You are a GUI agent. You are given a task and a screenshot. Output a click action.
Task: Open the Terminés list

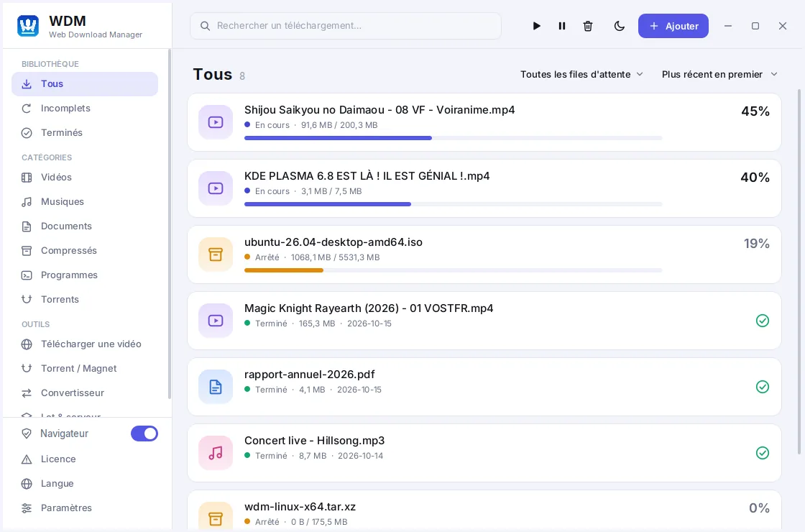coord(85,132)
